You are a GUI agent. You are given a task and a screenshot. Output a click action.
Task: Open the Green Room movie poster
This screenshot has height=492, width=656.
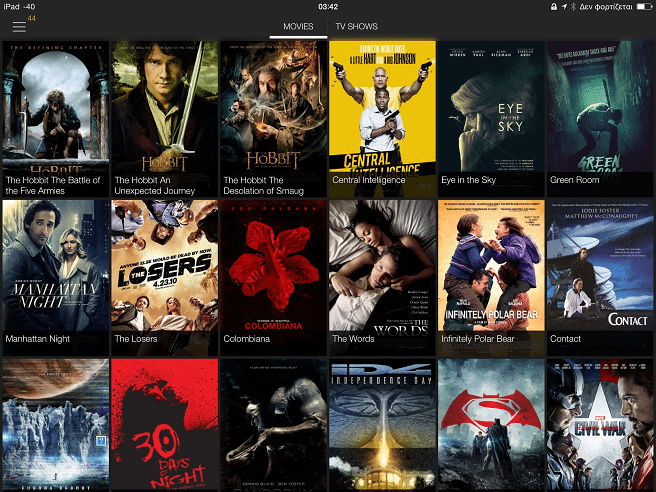600,119
